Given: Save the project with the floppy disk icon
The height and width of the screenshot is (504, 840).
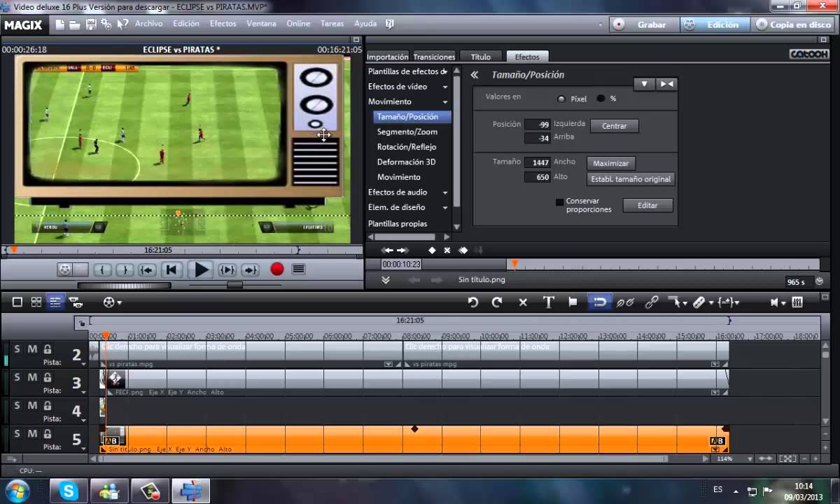Looking at the screenshot, I should pos(91,24).
